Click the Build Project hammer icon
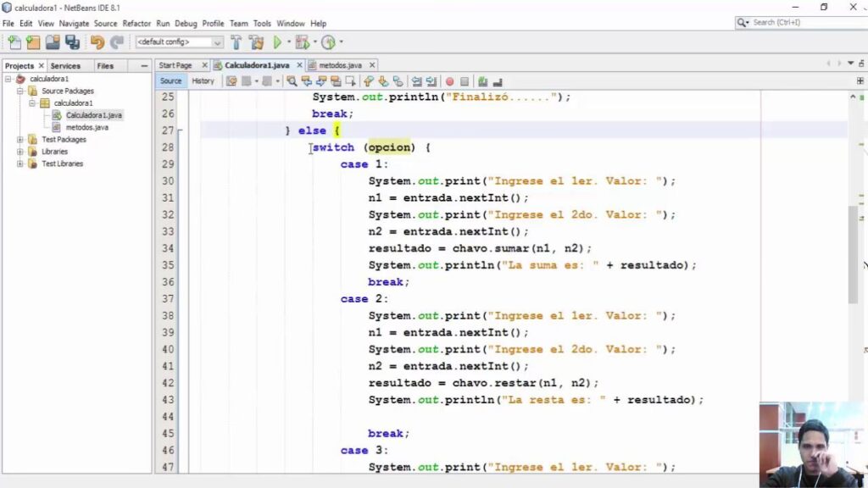This screenshot has width=868, height=488. click(236, 42)
